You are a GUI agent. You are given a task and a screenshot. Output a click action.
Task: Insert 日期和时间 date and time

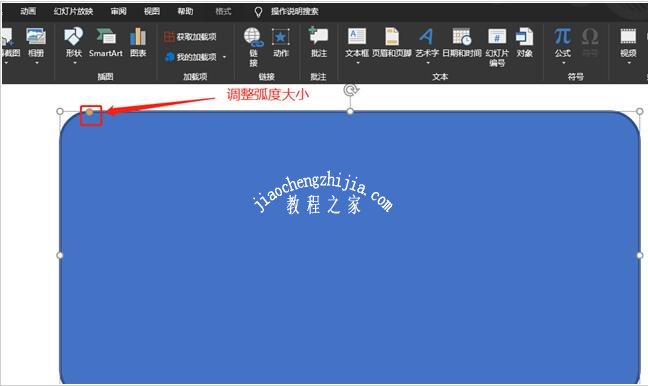[x=462, y=43]
